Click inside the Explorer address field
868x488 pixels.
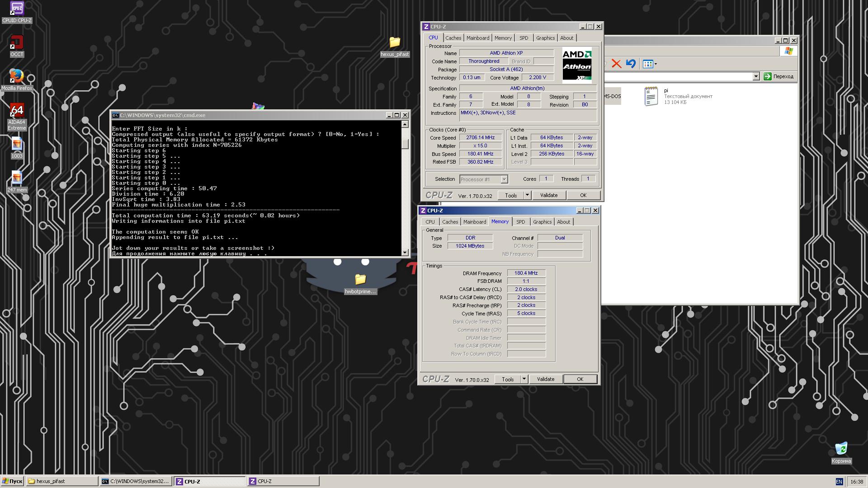pos(678,76)
